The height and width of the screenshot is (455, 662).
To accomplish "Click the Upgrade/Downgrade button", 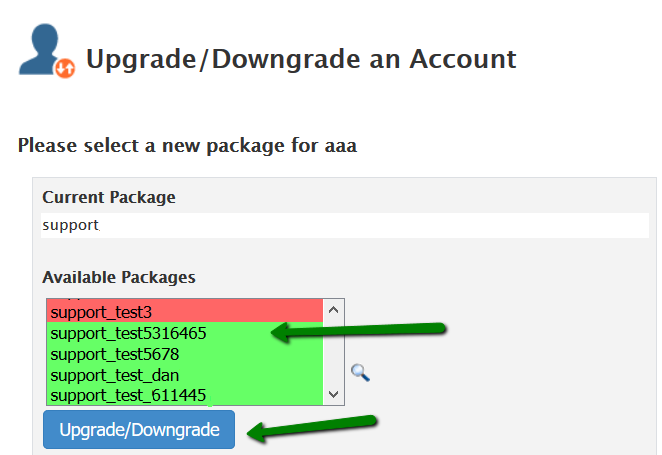I will tap(139, 430).
